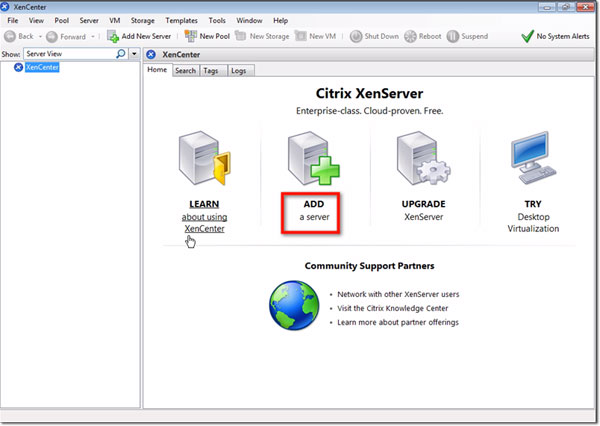Screen dimensions: 600x426
Task: Open Network with other XenServer users
Action: pos(398,294)
